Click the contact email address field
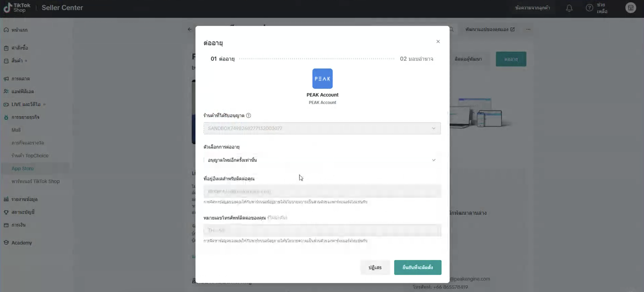 click(322, 191)
